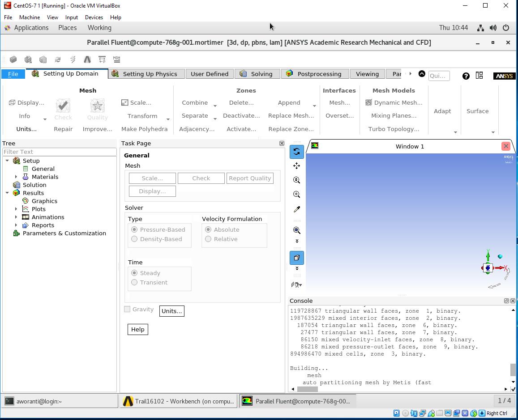Click the import mesh cube icon with arrow
This screenshot has height=420, width=518.
click(x=28, y=59)
